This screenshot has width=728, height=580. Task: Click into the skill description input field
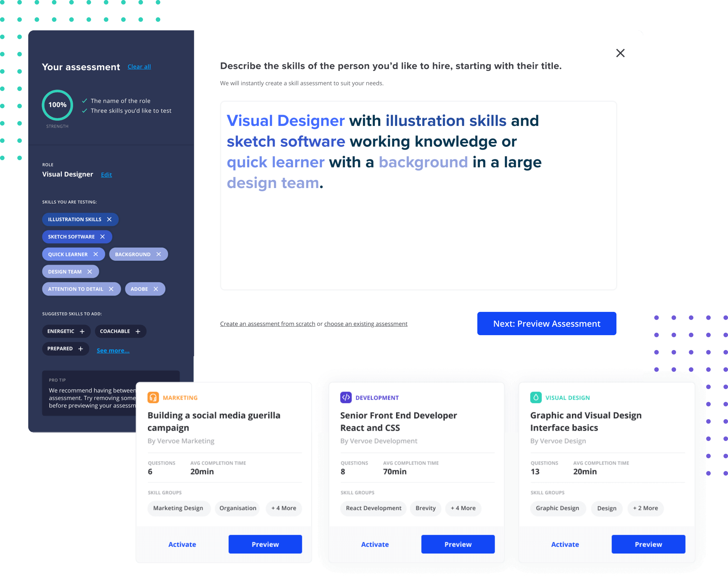[x=418, y=195]
